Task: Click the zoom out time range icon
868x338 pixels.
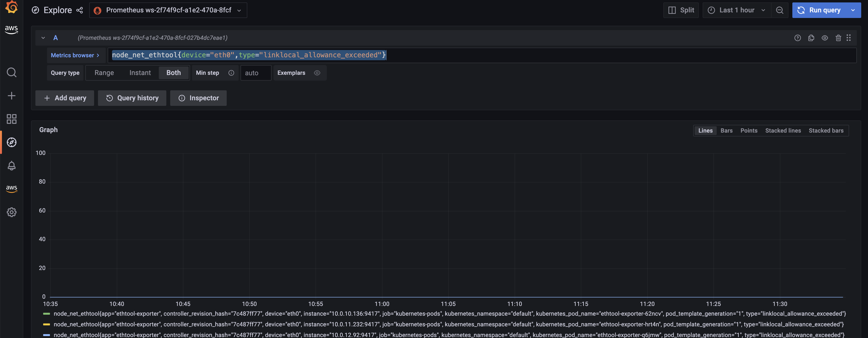Action: [780, 10]
